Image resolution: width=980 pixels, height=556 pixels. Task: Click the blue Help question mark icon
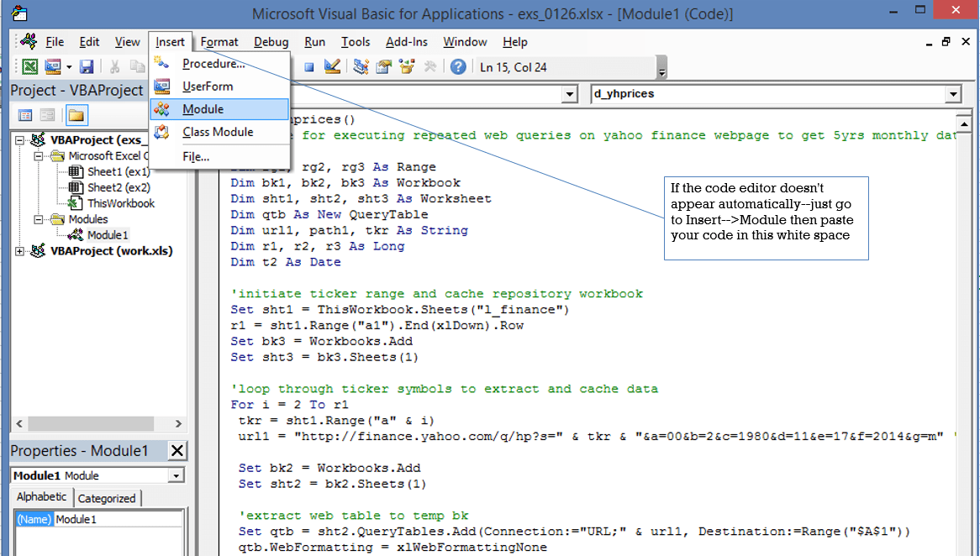point(458,67)
